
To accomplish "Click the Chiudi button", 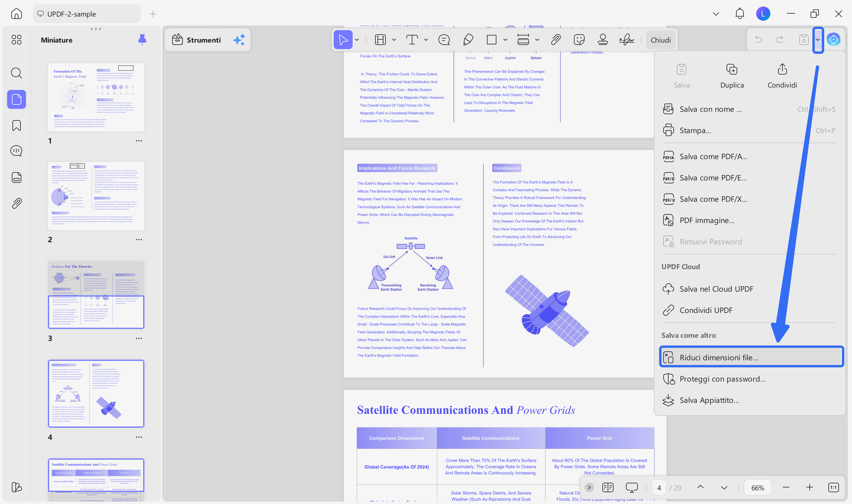I will (661, 40).
